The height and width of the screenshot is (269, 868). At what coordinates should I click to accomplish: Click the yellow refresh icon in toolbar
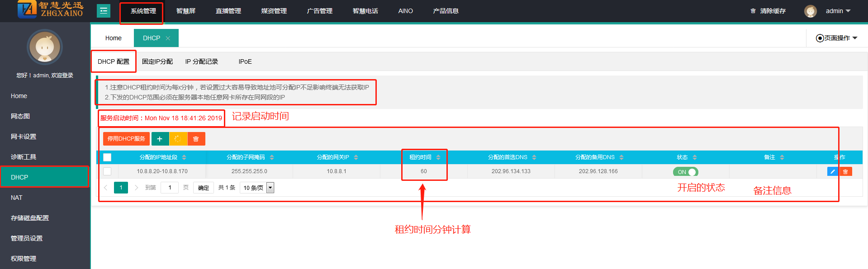coord(178,139)
